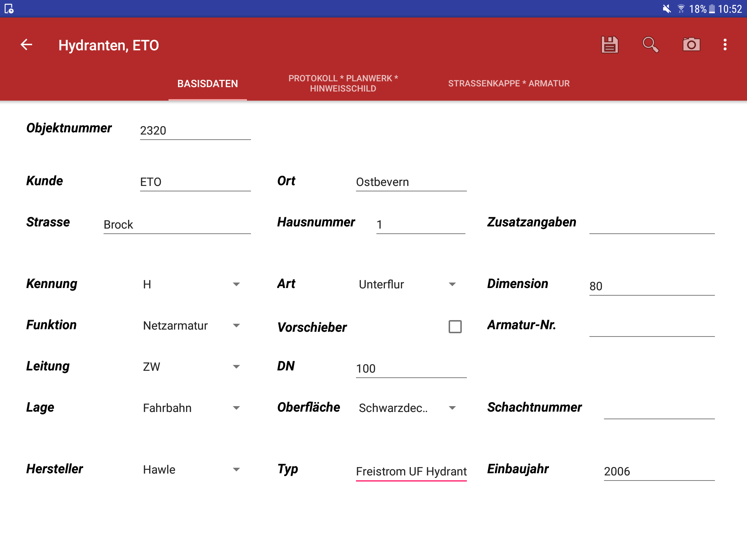
Task: Focus the empty Zusatzangaben field
Action: pyautogui.click(x=652, y=224)
